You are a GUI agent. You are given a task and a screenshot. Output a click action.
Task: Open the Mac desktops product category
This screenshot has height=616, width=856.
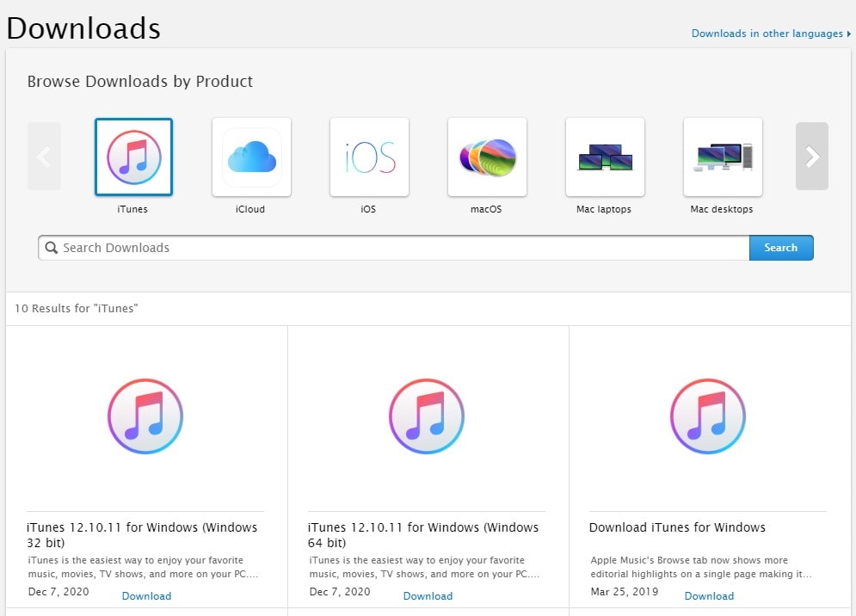coord(723,157)
